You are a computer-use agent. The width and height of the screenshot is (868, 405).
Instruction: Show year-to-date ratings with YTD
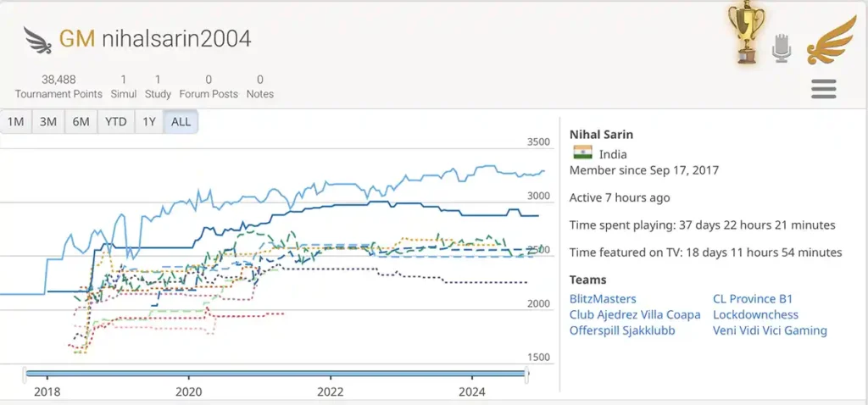(115, 122)
